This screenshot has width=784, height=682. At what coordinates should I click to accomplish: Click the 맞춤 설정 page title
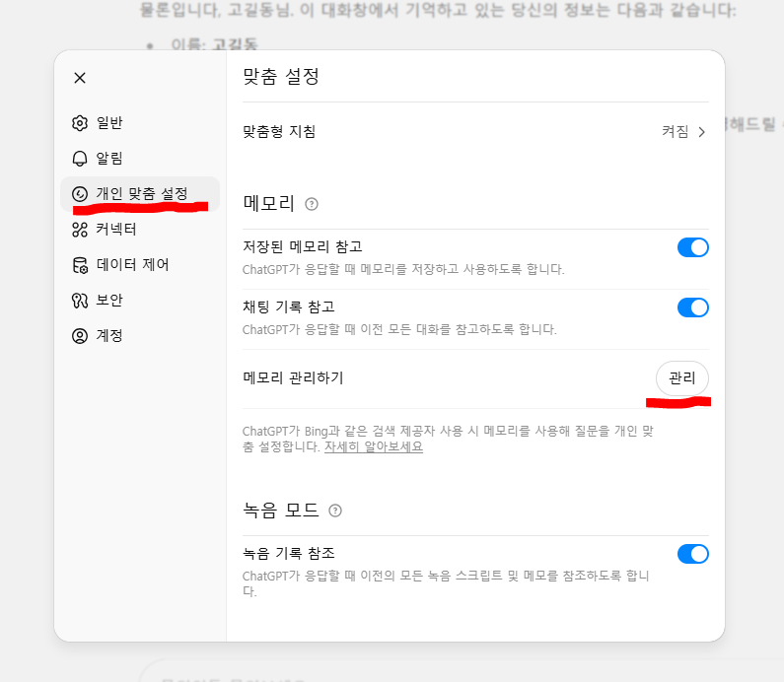[281, 77]
